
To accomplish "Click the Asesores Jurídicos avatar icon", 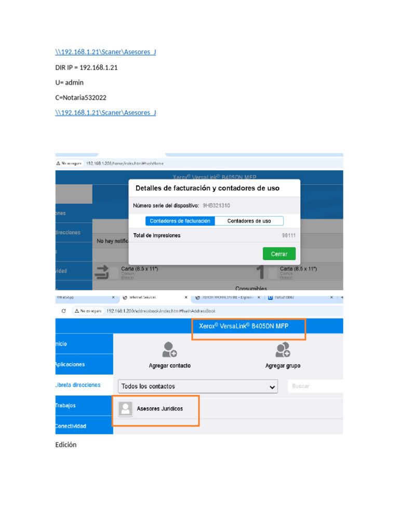I will pos(125,409).
